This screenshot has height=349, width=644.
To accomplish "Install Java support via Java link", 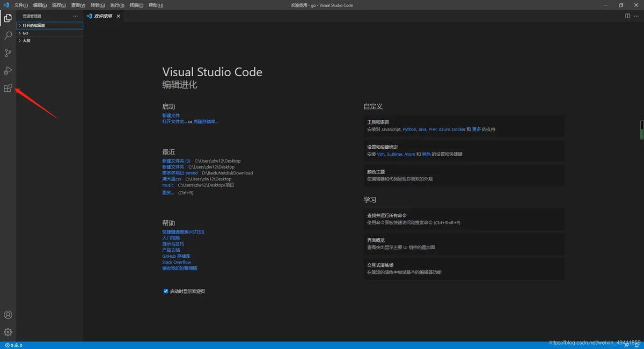I will [422, 129].
